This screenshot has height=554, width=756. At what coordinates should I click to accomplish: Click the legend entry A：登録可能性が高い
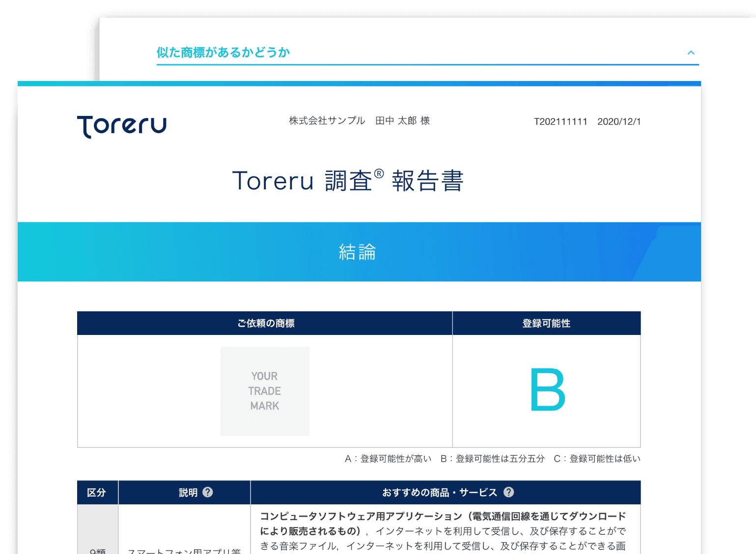[388, 459]
